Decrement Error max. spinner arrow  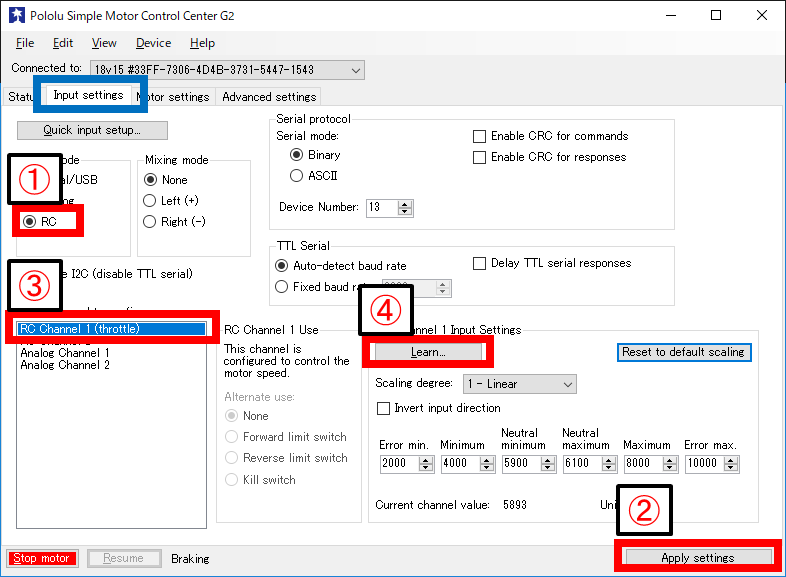[x=731, y=468]
